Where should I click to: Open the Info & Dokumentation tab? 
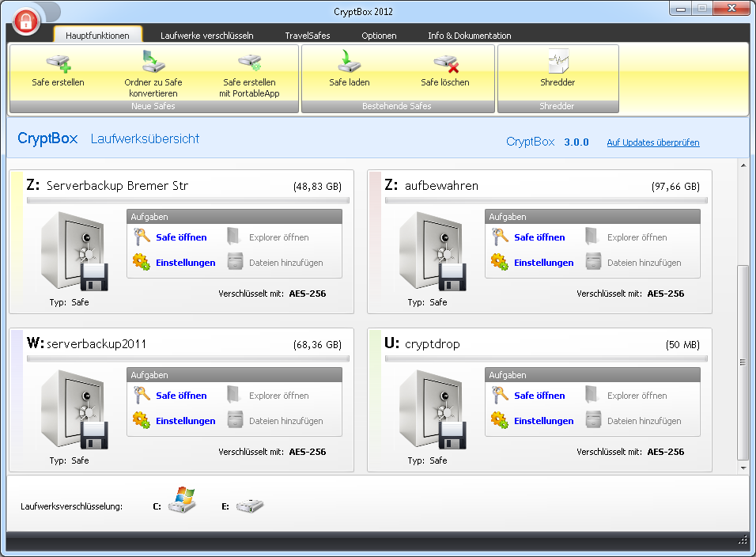pos(470,35)
